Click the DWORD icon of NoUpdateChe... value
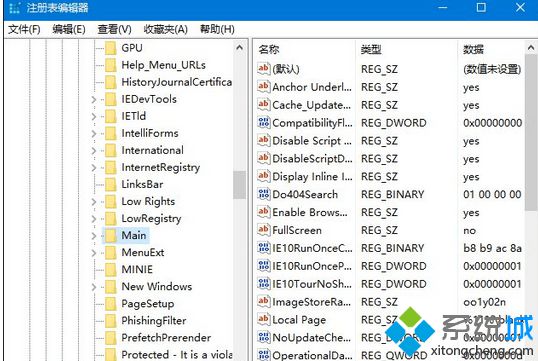This screenshot has height=361, width=538. 264,338
